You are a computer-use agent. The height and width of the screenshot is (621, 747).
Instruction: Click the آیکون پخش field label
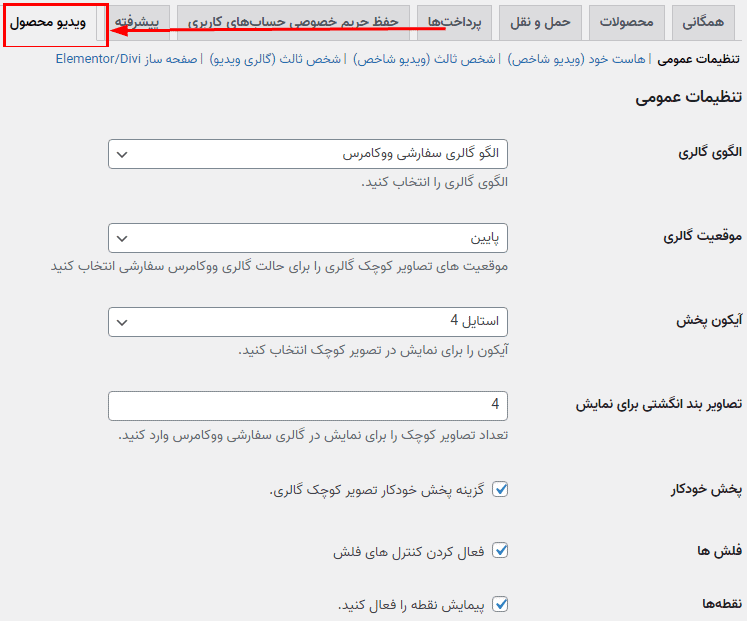click(709, 321)
